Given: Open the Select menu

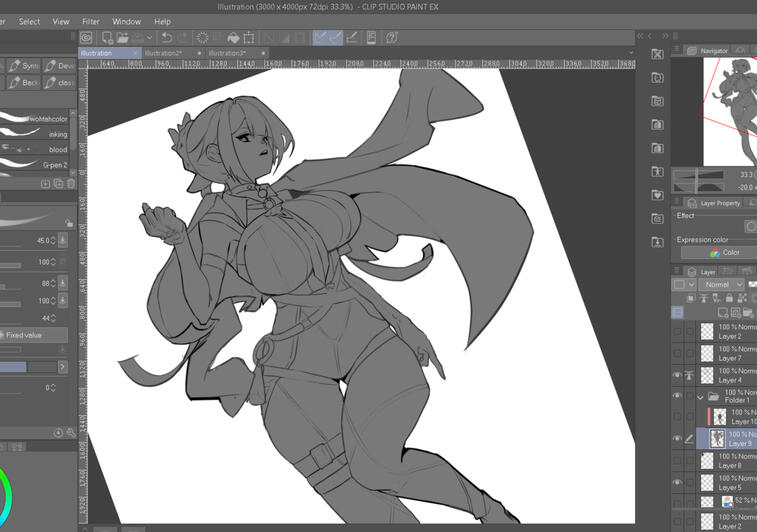Looking at the screenshot, I should (29, 21).
